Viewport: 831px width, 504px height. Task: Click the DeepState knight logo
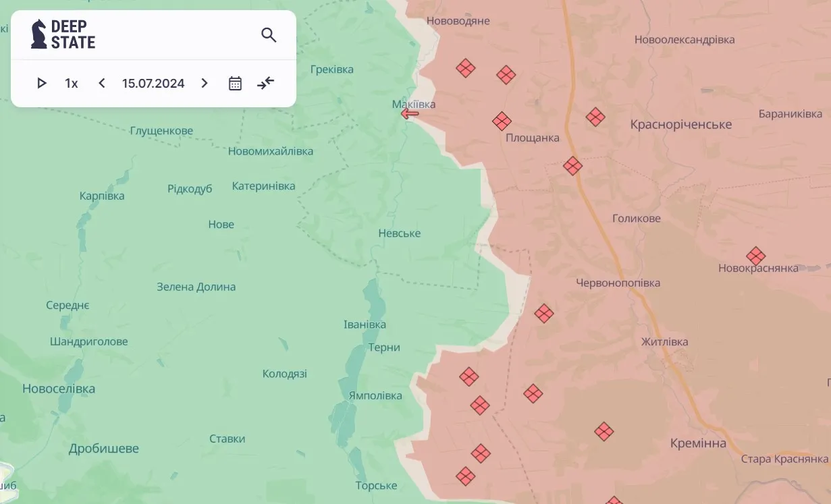tap(39, 34)
